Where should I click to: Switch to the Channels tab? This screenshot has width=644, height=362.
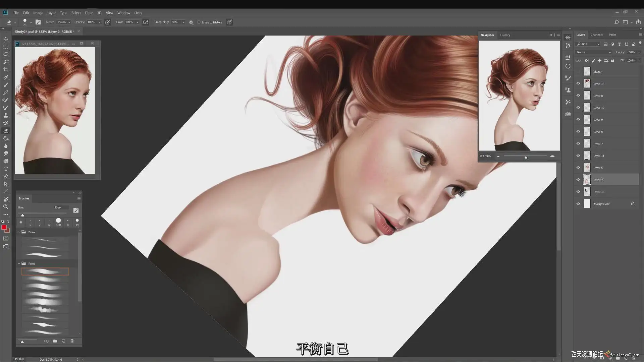coord(596,35)
